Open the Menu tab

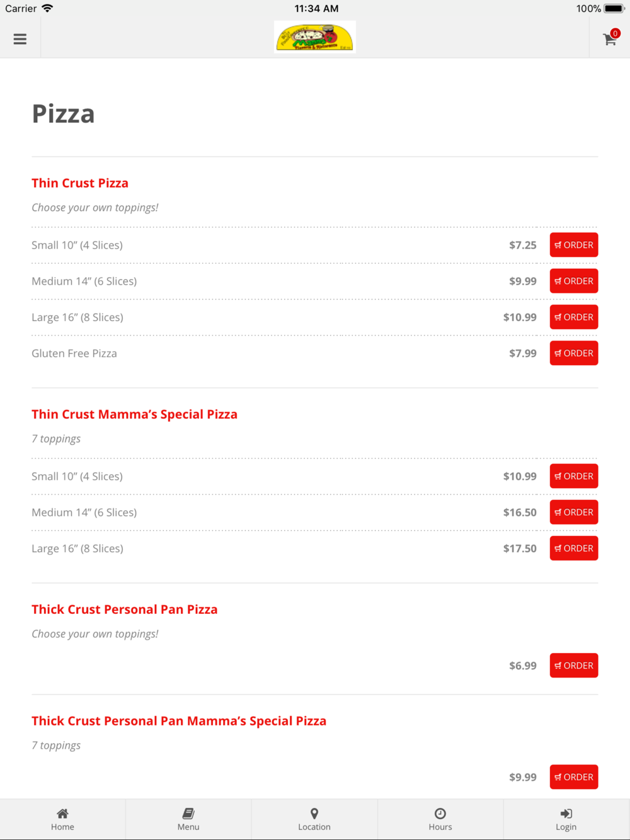[188, 819]
